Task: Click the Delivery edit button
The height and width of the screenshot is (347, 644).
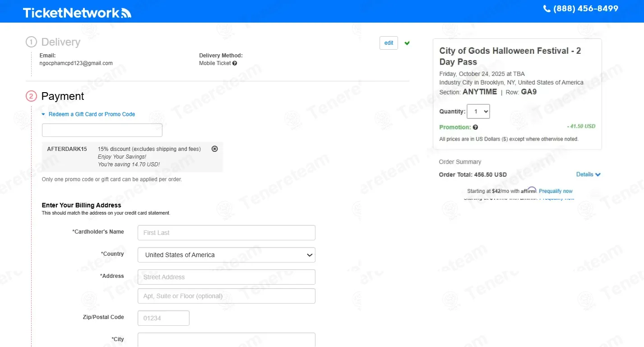Action: [389, 43]
